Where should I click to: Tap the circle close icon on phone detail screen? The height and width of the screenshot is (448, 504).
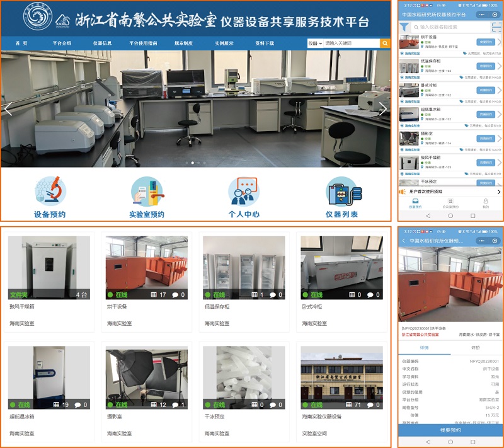coord(495,241)
